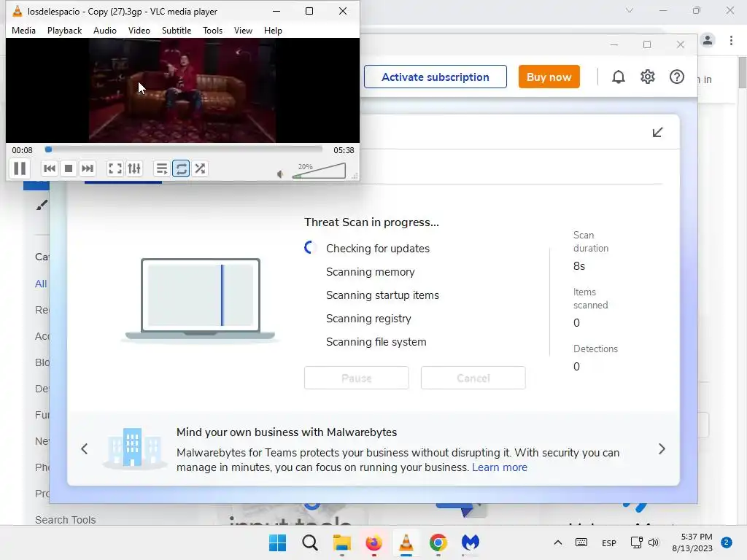Switch to Firefox in taskbar

point(373,542)
